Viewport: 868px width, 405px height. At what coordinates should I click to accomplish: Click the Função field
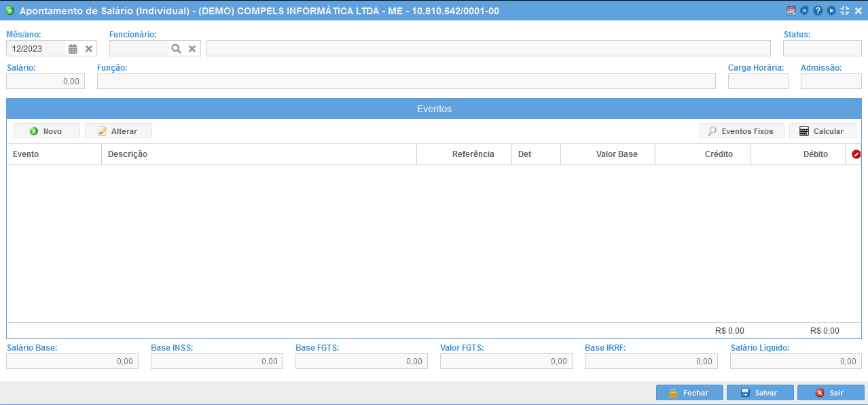(x=406, y=82)
